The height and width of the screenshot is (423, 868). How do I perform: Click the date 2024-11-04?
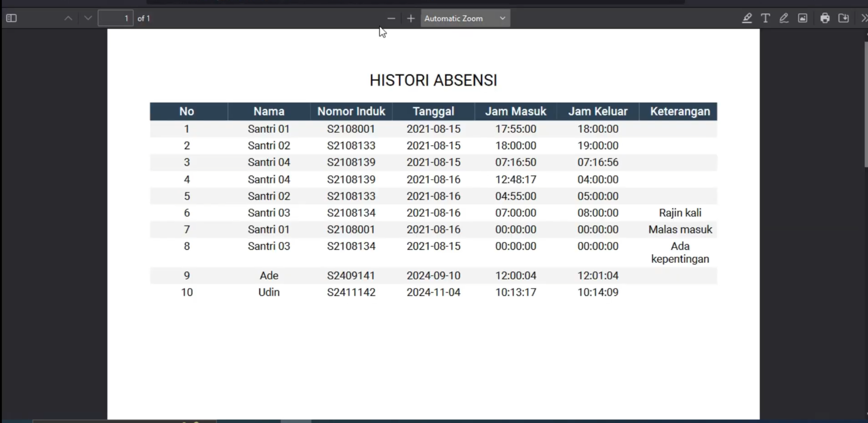point(433,292)
